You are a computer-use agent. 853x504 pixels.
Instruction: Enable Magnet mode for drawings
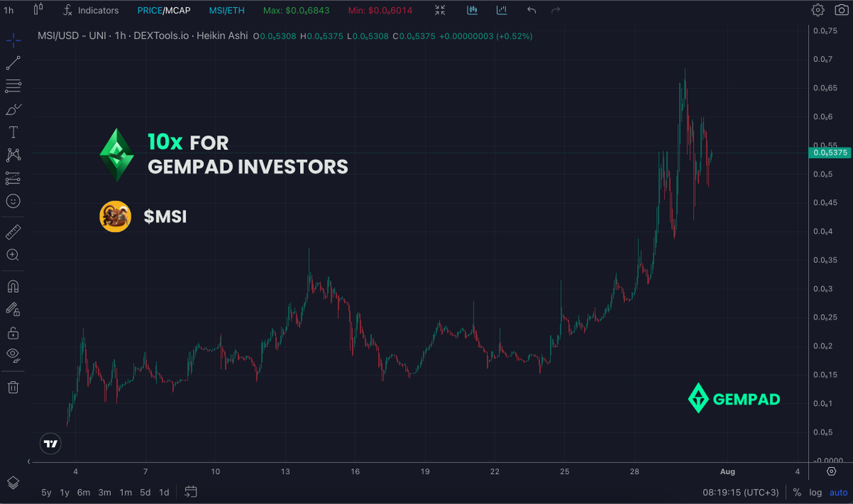pos(13,285)
